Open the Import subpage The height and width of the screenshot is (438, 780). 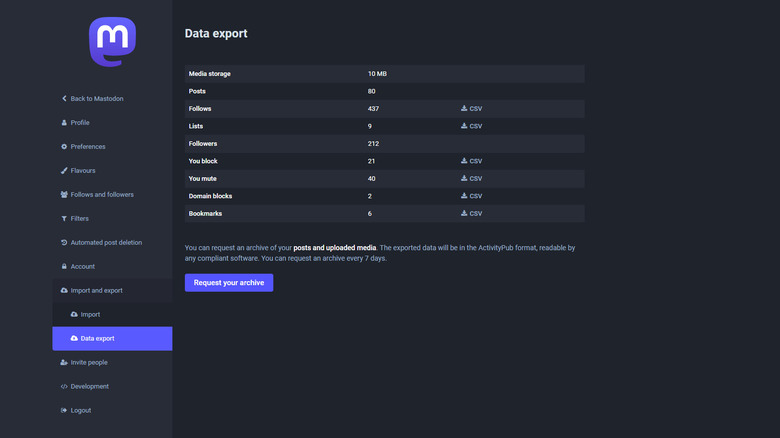(112, 314)
